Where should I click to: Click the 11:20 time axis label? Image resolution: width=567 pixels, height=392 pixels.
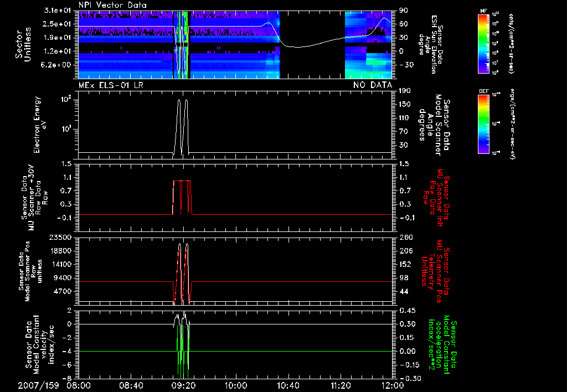click(x=341, y=385)
